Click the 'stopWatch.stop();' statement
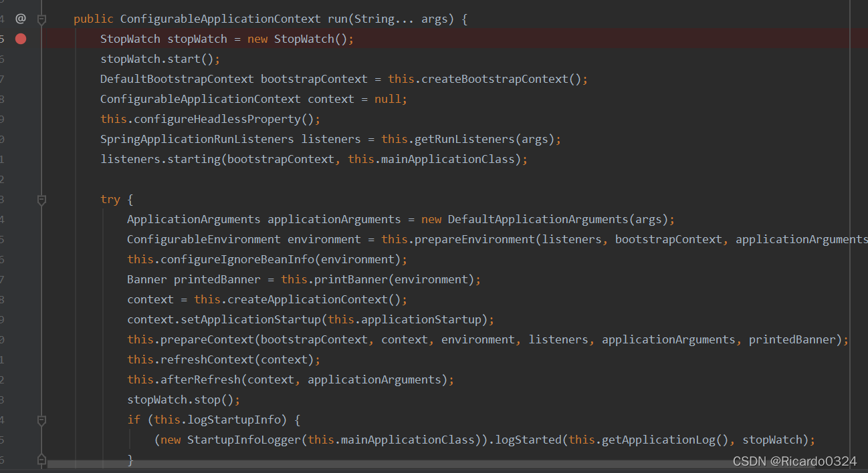The image size is (868, 473). 184,400
